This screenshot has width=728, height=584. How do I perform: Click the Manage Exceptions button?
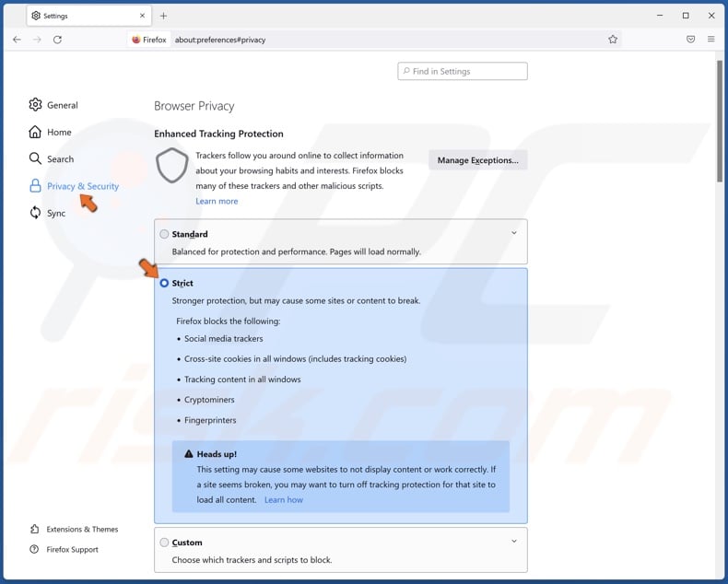pyautogui.click(x=477, y=160)
